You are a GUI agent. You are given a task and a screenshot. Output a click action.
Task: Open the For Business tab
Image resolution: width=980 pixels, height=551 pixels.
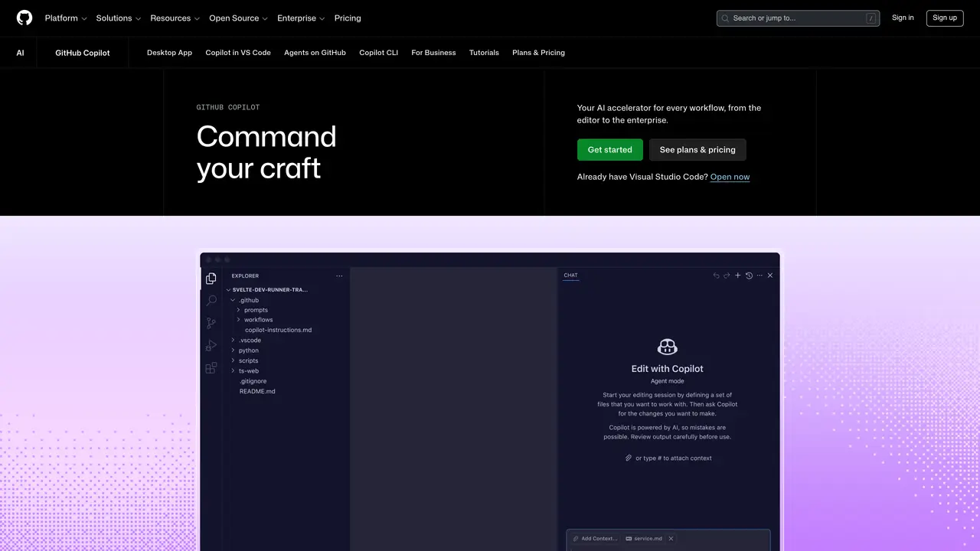tap(433, 53)
